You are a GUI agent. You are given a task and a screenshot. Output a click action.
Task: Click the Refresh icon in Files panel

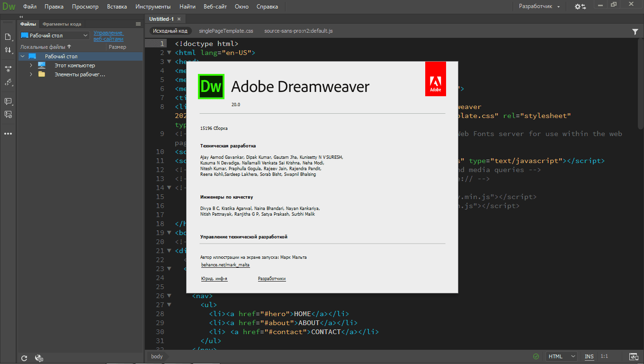click(24, 358)
